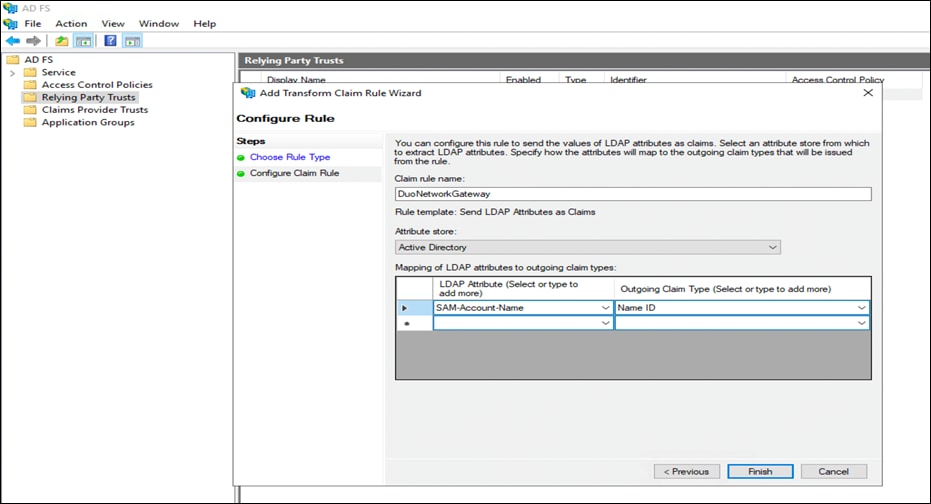Select the Claims Provider Trusts folder

point(94,110)
